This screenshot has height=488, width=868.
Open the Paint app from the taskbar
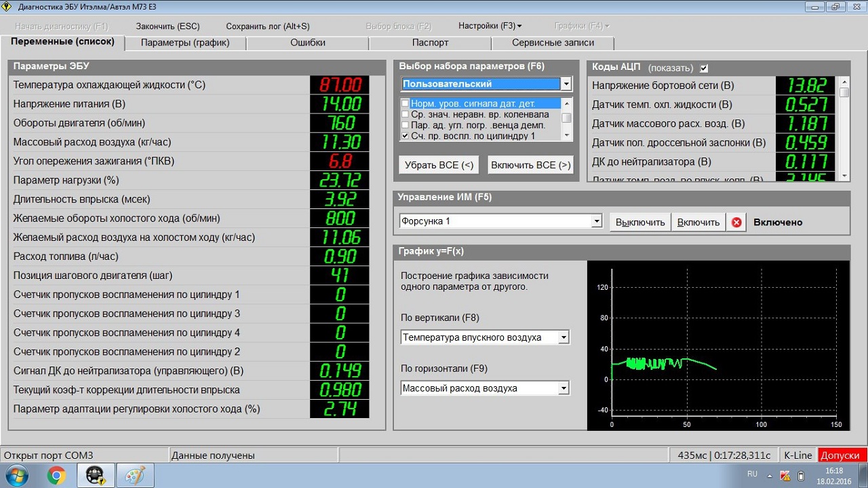pos(135,476)
